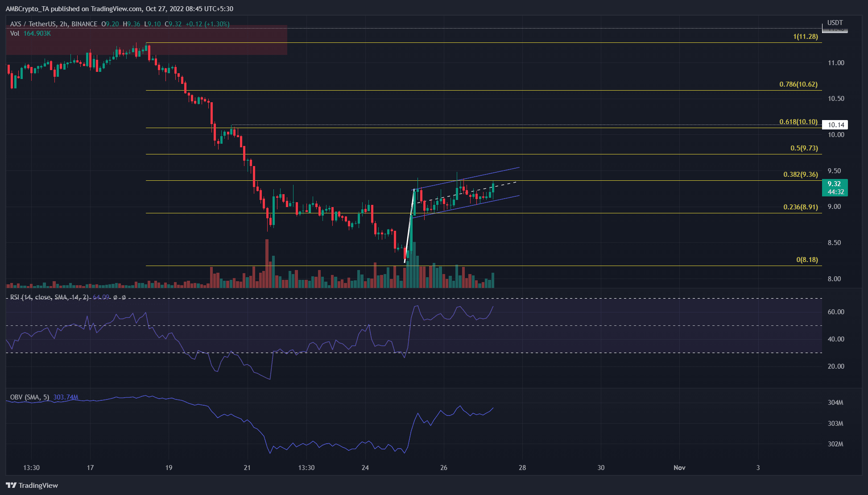The image size is (868, 495).
Task: Select the OBV (SMA, 5) indicator label
Action: coord(29,397)
